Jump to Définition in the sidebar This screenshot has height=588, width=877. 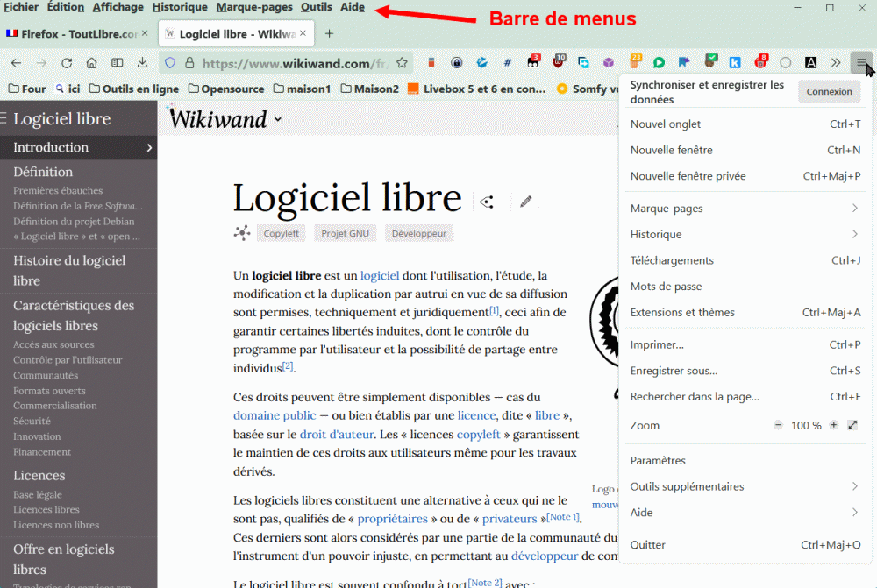43,172
